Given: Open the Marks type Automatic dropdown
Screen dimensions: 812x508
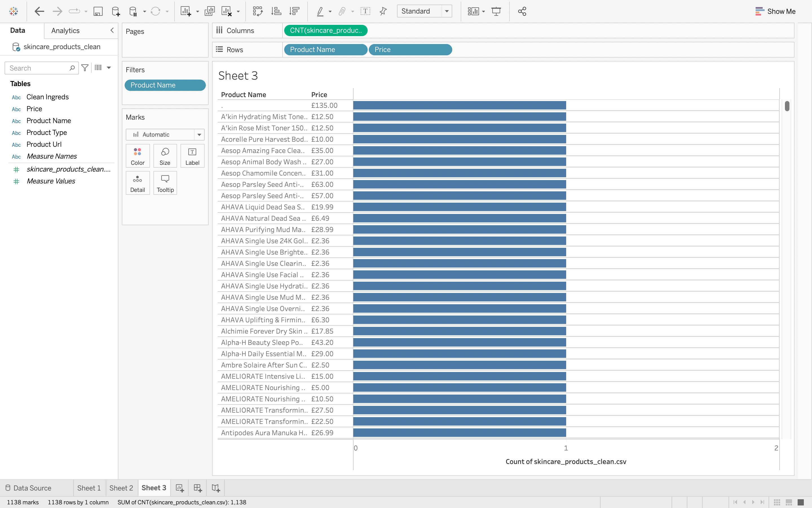Looking at the screenshot, I should (x=165, y=134).
